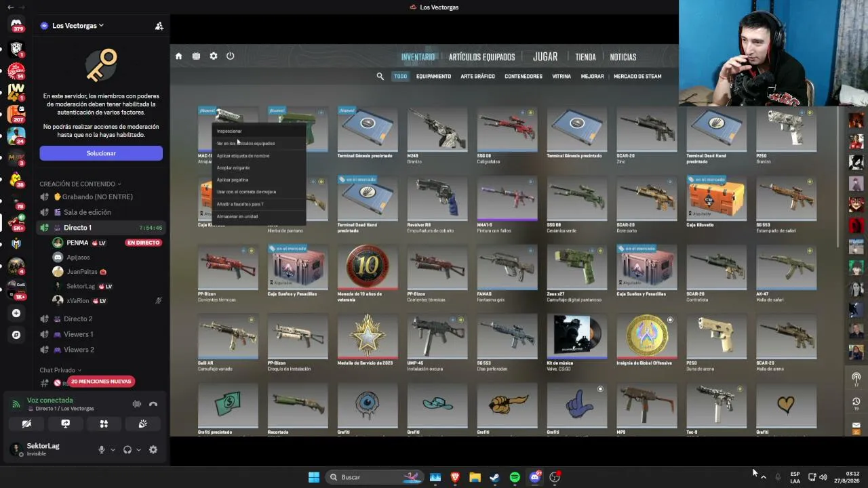Viewport: 868px width, 488px height.
Task: Open the Windows Start menu
Action: coord(314,477)
